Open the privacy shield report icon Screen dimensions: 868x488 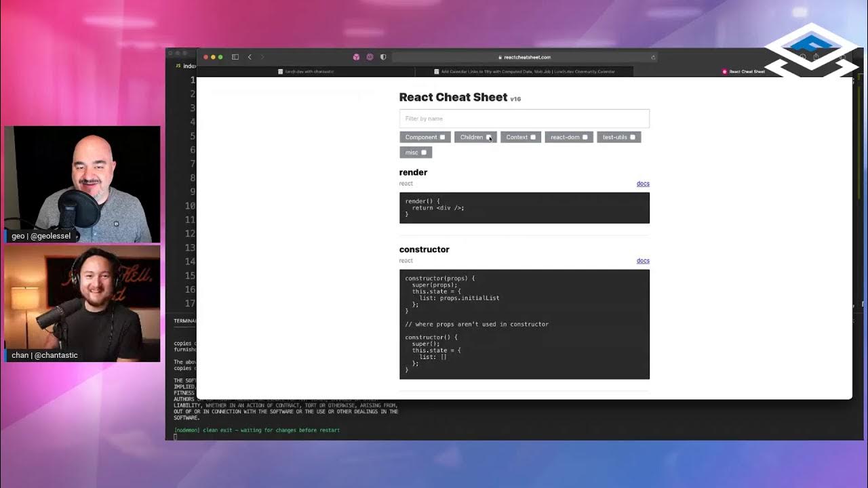(x=383, y=57)
